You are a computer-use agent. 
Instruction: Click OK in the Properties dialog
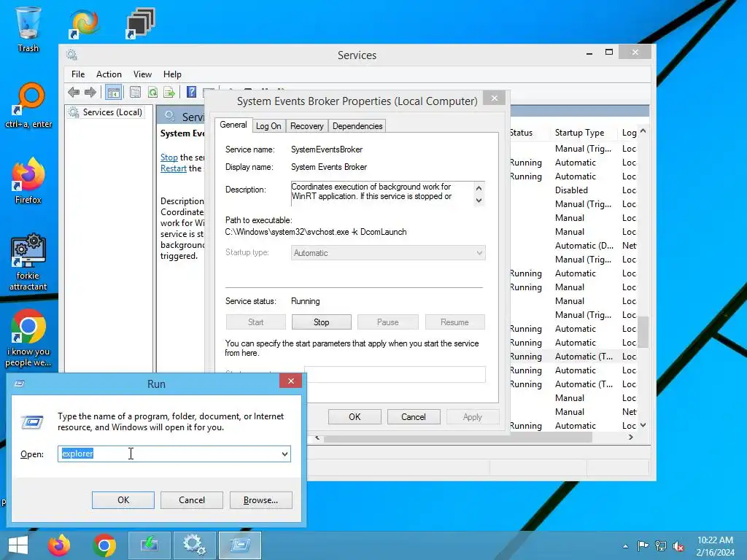(355, 416)
